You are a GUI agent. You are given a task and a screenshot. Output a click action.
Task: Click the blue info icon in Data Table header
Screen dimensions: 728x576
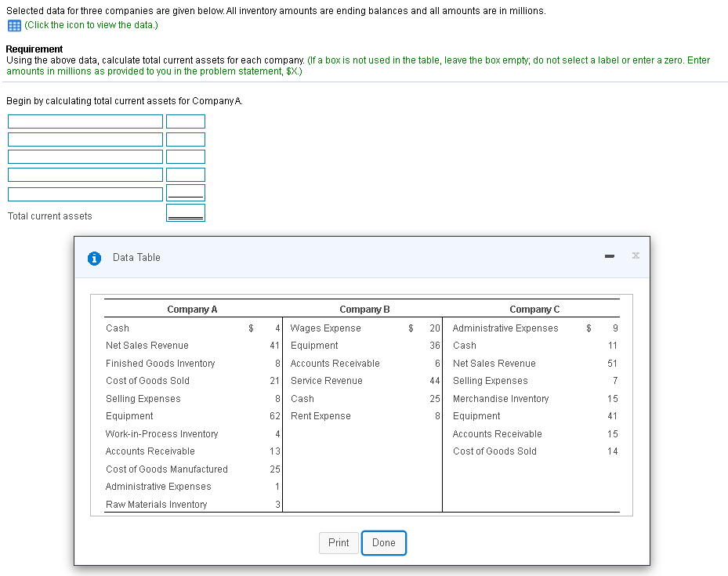pyautogui.click(x=93, y=257)
